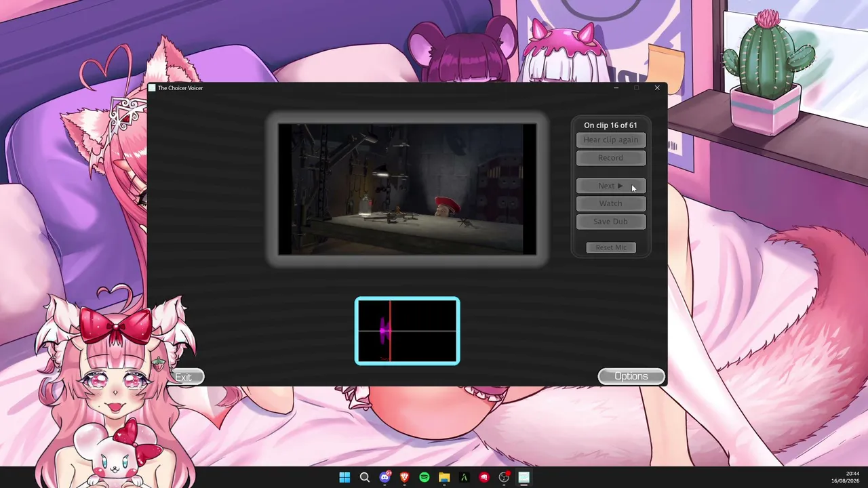Open the Windows Start menu
This screenshot has height=488, width=868.
point(344,477)
